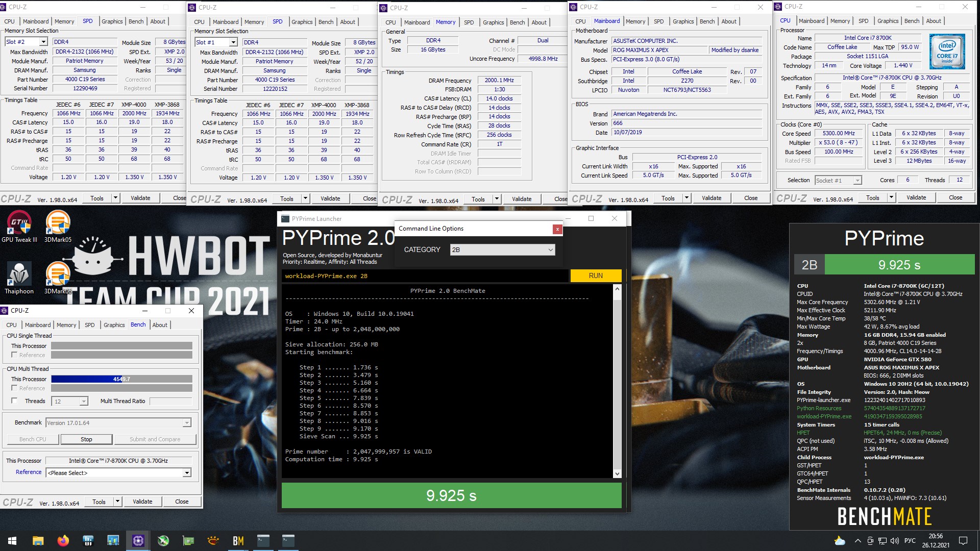Image resolution: width=980 pixels, height=551 pixels.
Task: Open the orange eye taskbar icon
Action: tap(213, 541)
